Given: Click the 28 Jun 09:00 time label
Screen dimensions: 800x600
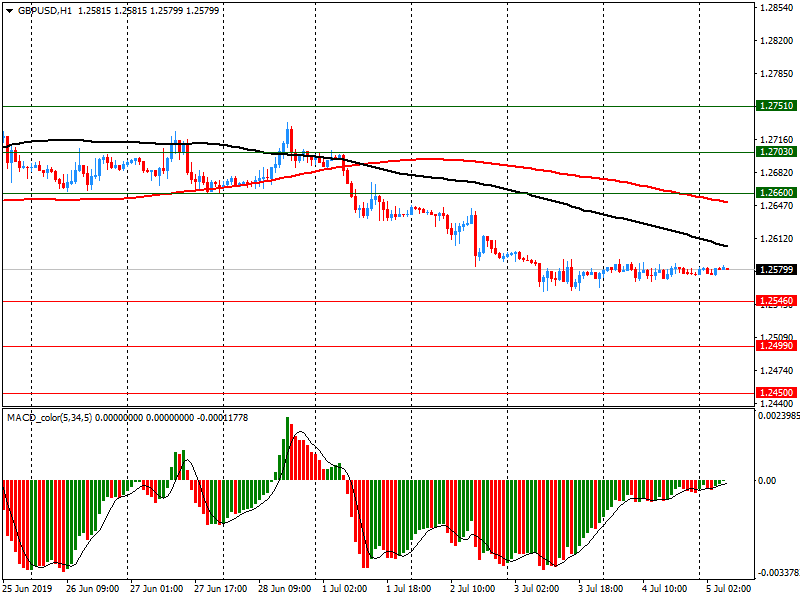Looking at the screenshot, I should point(284,588).
